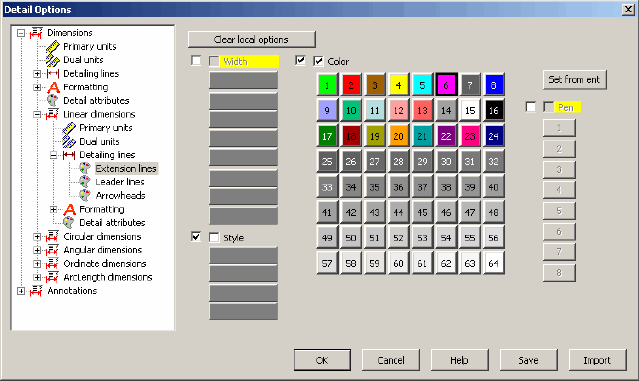Pick green color swatch 1

[327, 85]
